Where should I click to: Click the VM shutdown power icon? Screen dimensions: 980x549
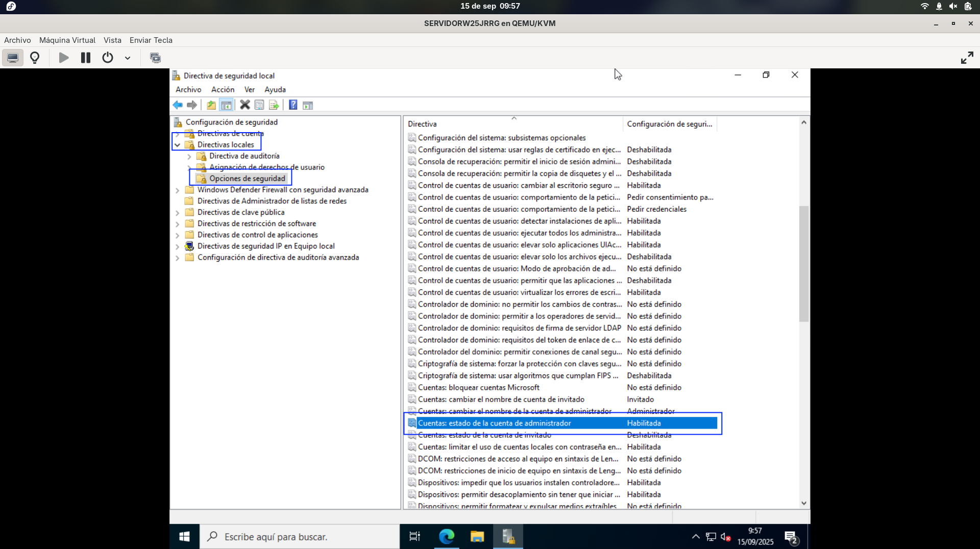click(108, 58)
